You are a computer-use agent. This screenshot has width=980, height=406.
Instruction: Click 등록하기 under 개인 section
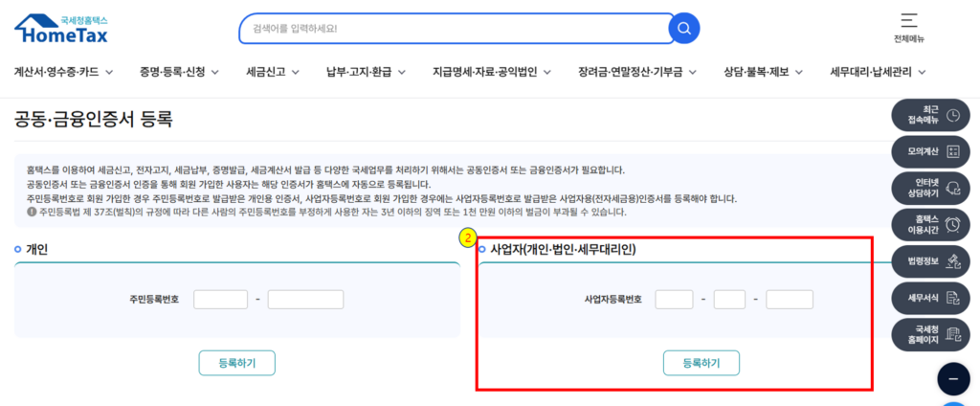click(237, 363)
